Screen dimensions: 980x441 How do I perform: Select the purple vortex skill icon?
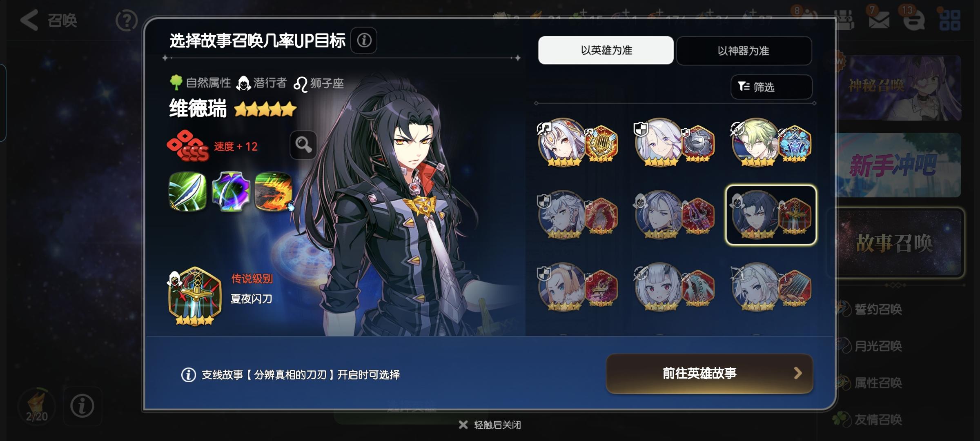click(x=231, y=192)
